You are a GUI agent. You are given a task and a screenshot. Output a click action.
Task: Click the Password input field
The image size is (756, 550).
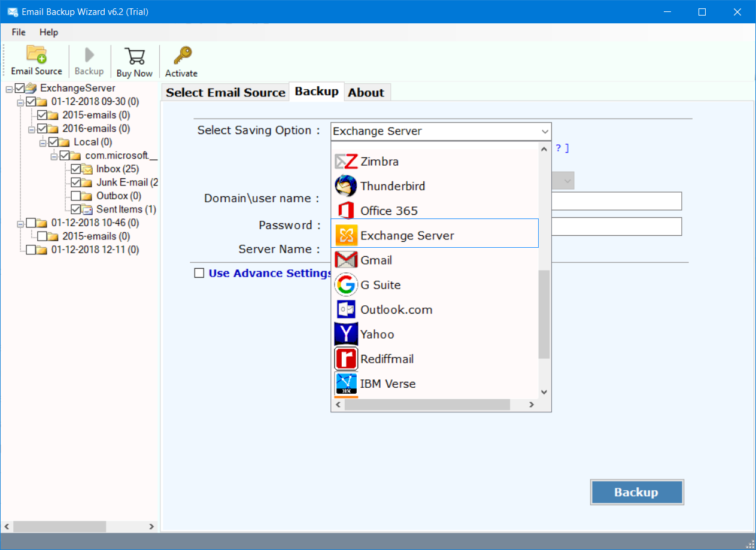(616, 226)
